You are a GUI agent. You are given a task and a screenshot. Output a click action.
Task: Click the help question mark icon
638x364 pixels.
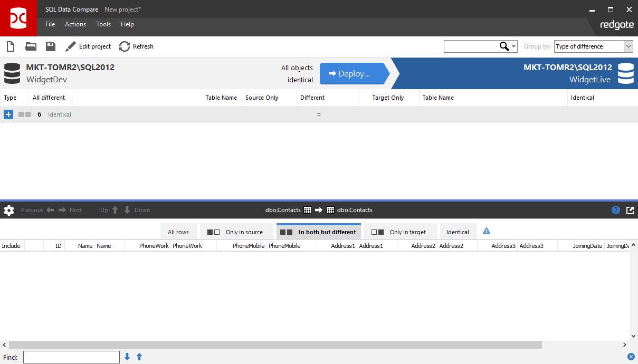pos(615,210)
